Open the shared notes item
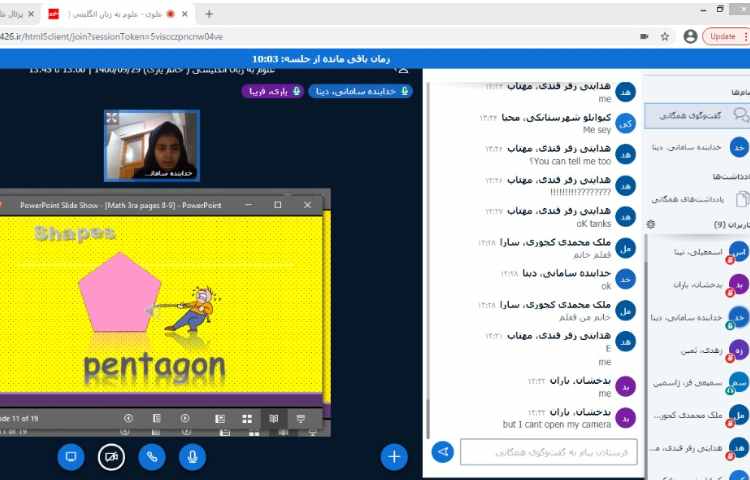This screenshot has width=750, height=480. (691, 199)
